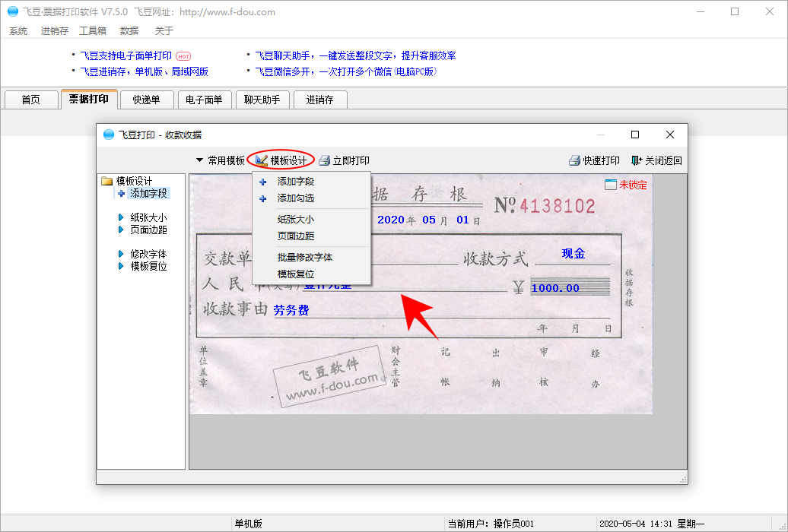Click 单机版 in the status bar
Viewport: 788px width, 532px height.
(248, 524)
